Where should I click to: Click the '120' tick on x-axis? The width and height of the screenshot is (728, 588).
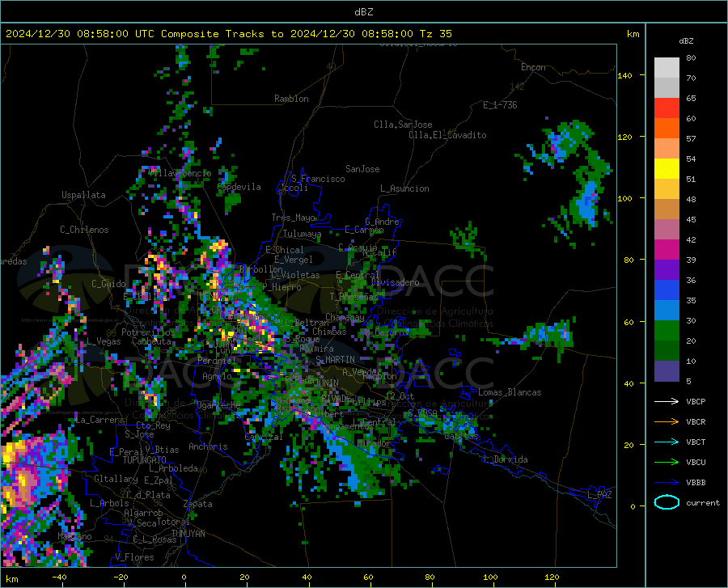pyautogui.click(x=552, y=577)
